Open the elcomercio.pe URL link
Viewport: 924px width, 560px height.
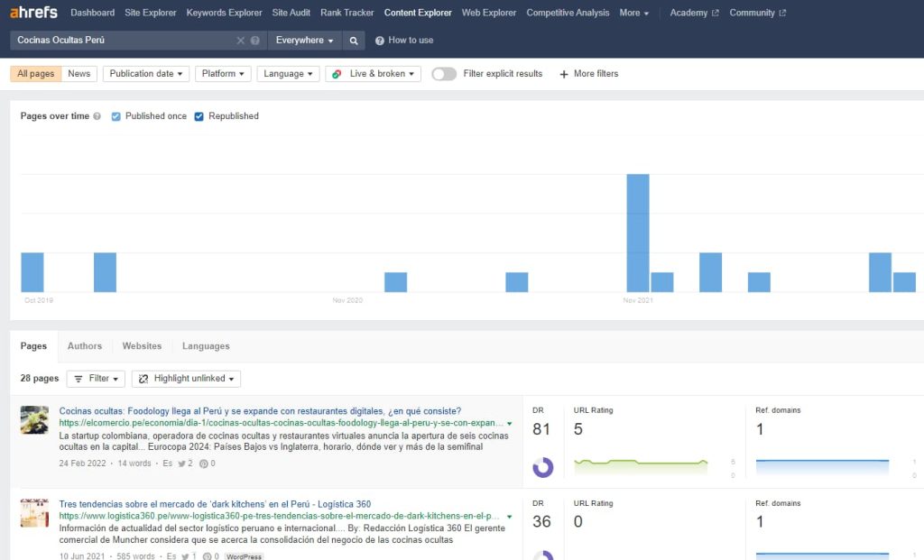point(282,424)
